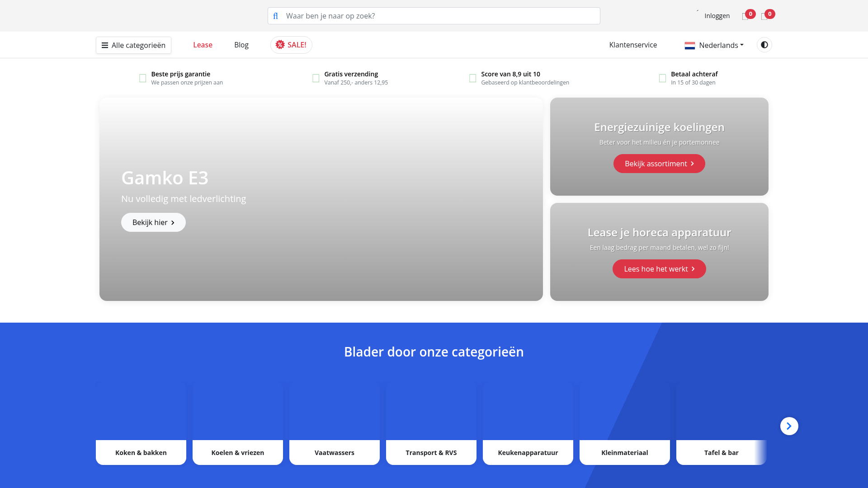Focus the 'Waar ben je naar op zoek?' search field
Image resolution: width=868 pixels, height=488 pixels.
pyautogui.click(x=434, y=16)
